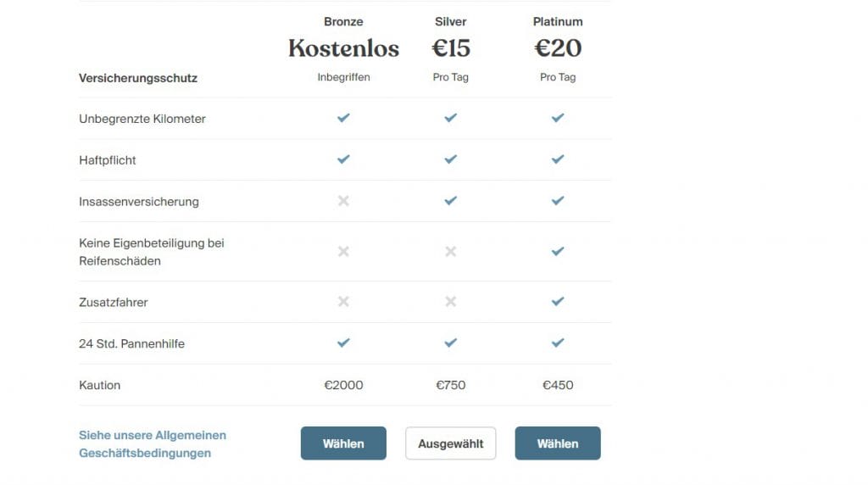Click Bronze checkmark for Unbegrenzte Kilometer

[x=343, y=117]
